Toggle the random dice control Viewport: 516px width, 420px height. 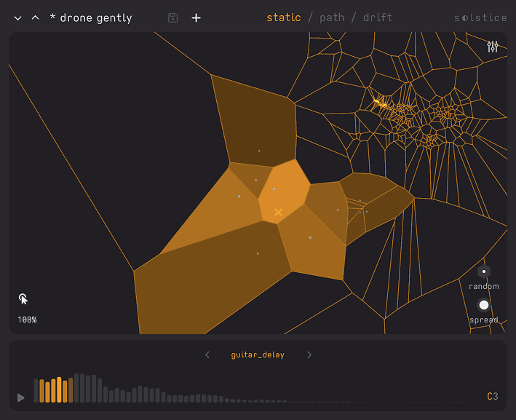click(483, 272)
